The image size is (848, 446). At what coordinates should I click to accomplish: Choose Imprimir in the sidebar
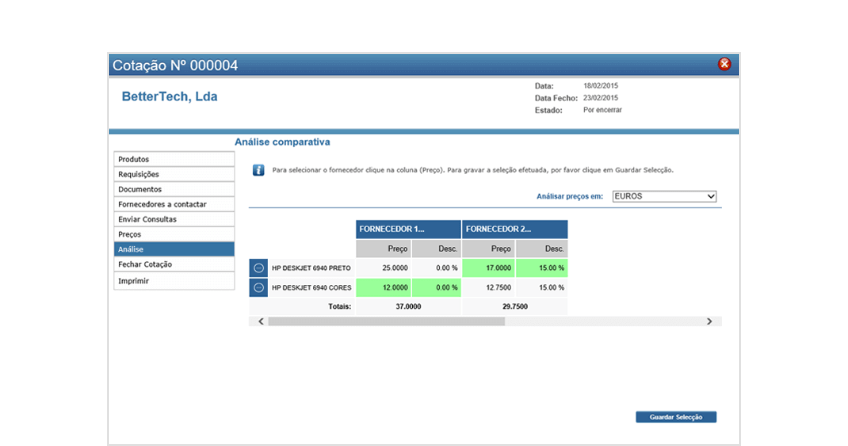click(x=174, y=281)
